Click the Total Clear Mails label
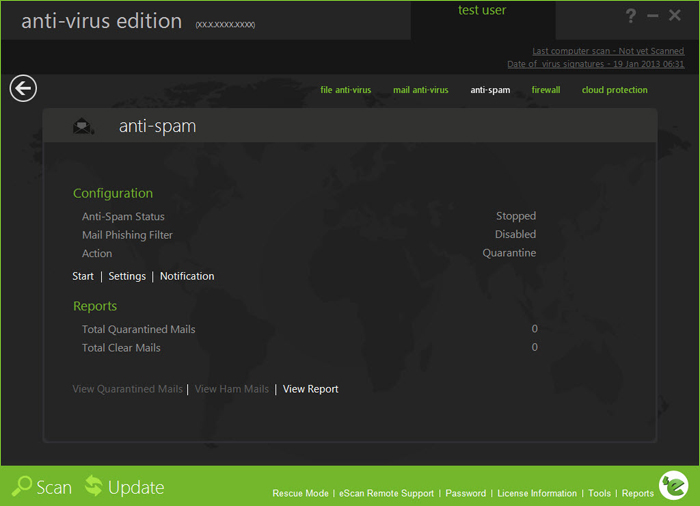Viewport: 700px width, 506px height. coord(121,348)
